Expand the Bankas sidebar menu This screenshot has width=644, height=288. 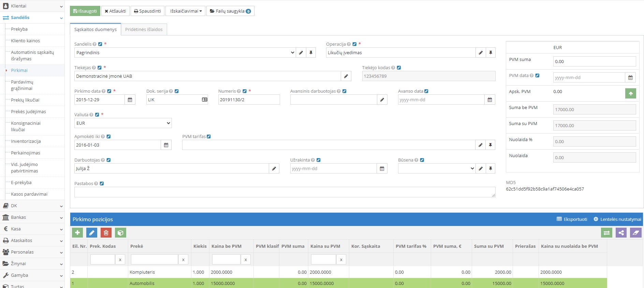[32, 217]
